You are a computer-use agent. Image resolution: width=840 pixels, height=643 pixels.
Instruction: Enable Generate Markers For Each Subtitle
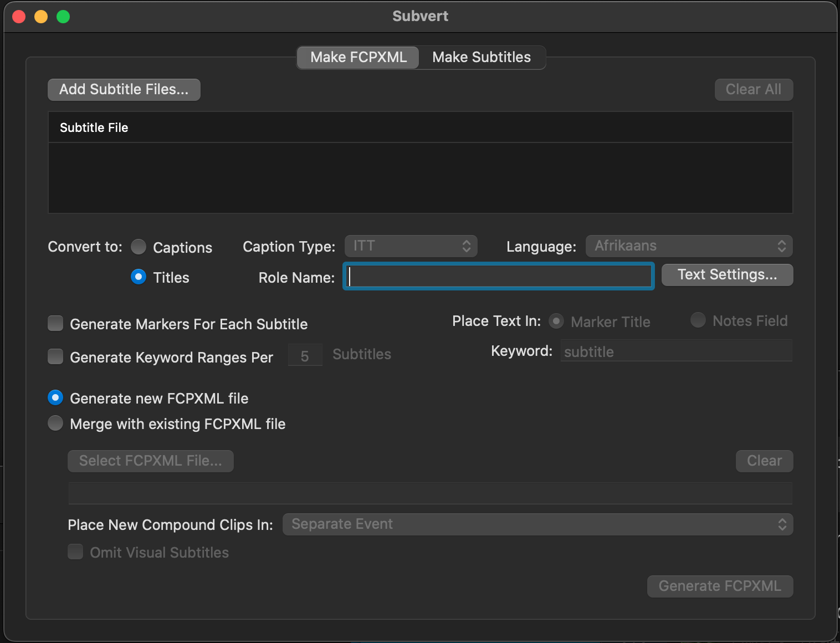pyautogui.click(x=55, y=324)
